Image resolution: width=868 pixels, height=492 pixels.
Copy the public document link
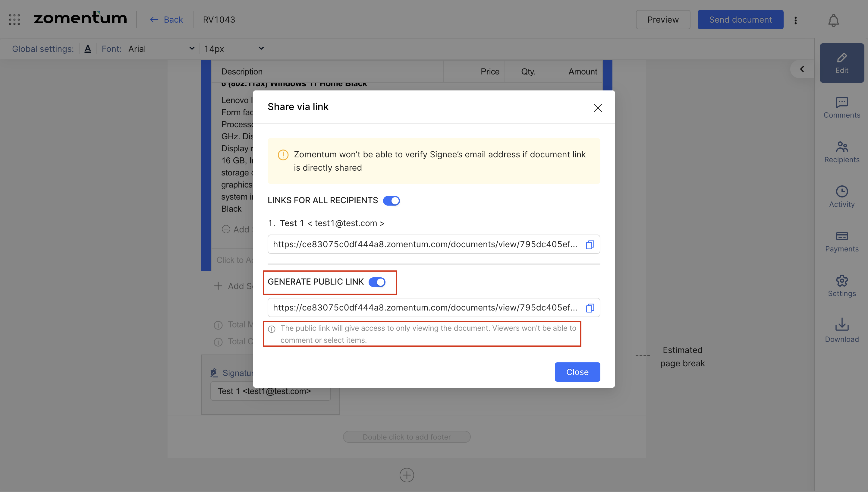click(x=590, y=308)
